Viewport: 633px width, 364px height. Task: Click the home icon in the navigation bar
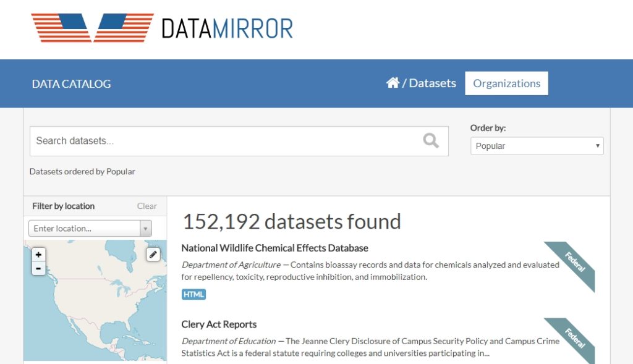click(x=392, y=82)
